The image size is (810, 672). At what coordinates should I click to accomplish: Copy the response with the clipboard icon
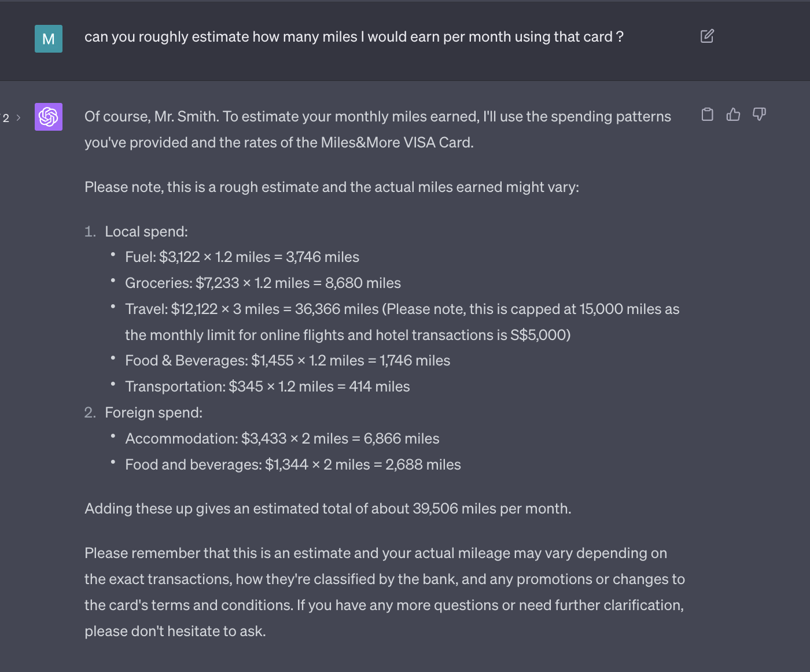(707, 115)
